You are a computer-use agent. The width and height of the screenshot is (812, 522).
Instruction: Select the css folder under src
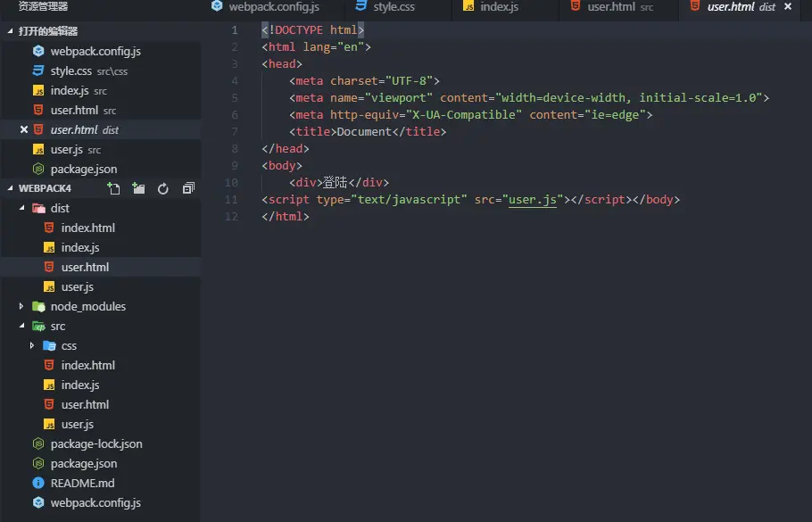[101, 346]
